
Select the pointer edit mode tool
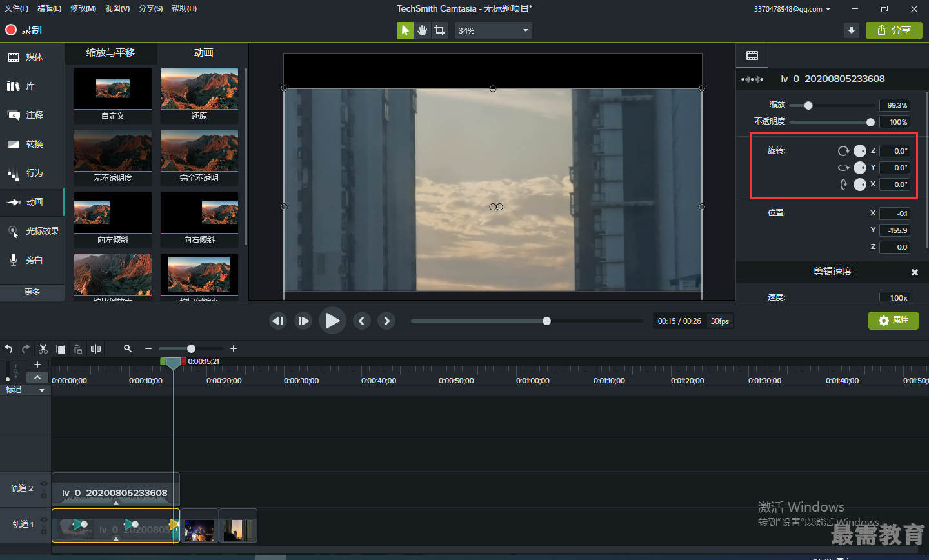pyautogui.click(x=405, y=30)
